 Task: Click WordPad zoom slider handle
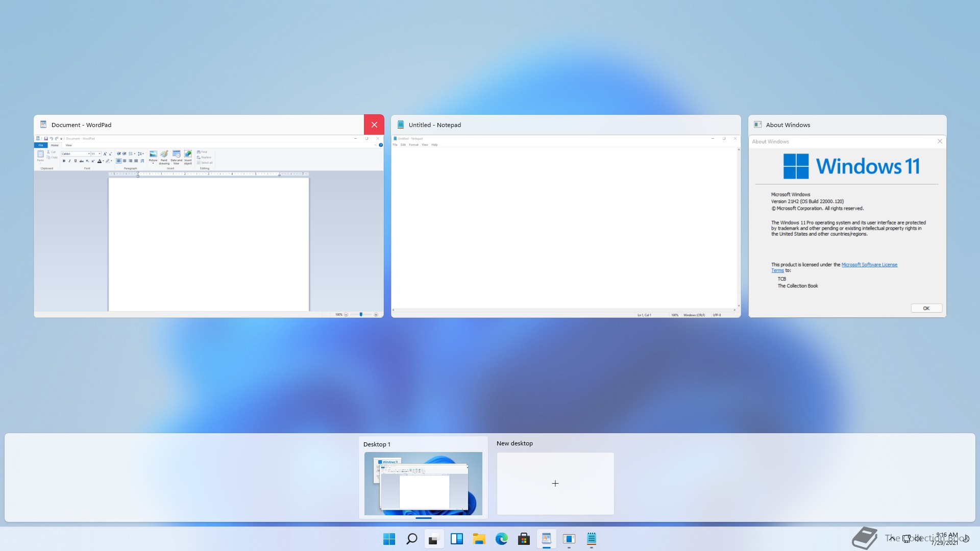(361, 314)
